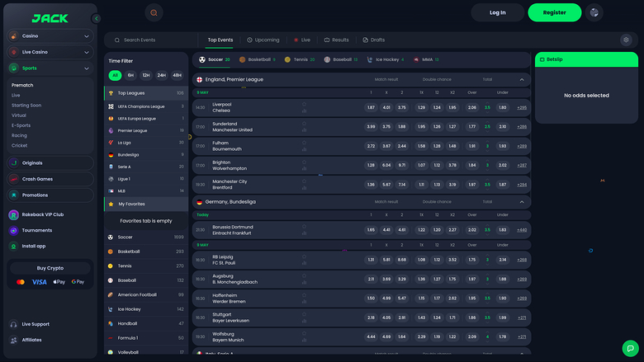The image size is (644, 362).
Task: Favorite the Sunderland vs Manchester United match
Action: click(305, 124)
